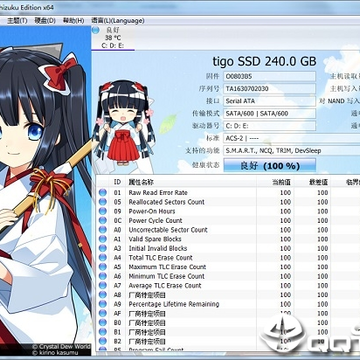This screenshot has height=360, width=360.
Task: Open the 硬盘(D) disk menu
Action: [45, 21]
